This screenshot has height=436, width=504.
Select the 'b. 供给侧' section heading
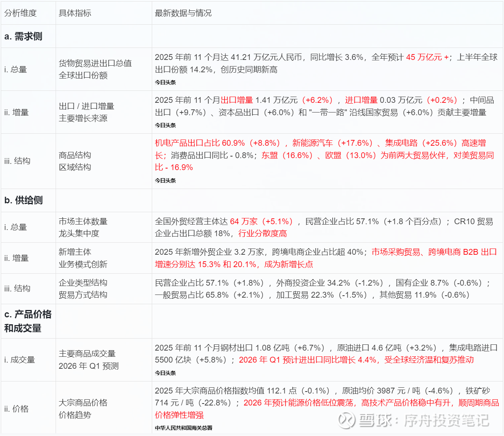(x=24, y=200)
